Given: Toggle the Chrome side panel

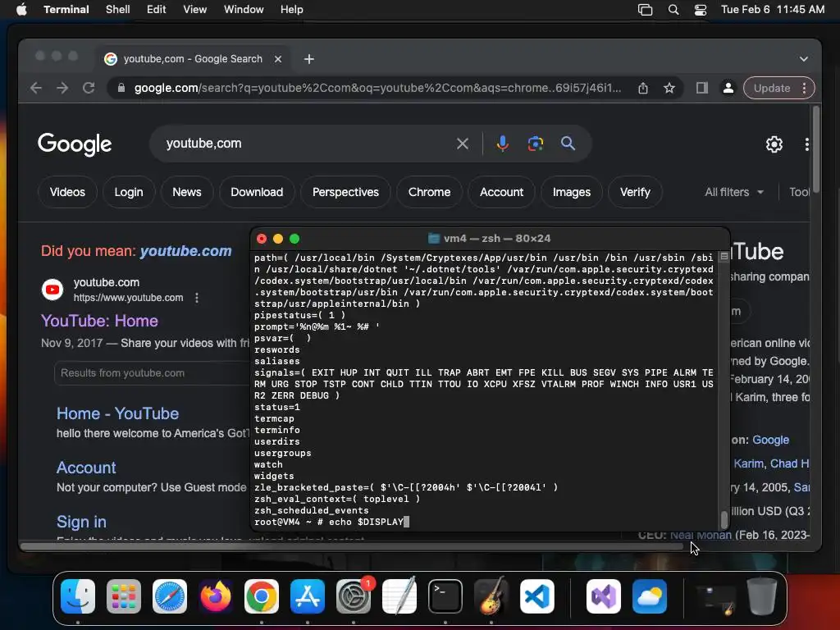Looking at the screenshot, I should 702,88.
